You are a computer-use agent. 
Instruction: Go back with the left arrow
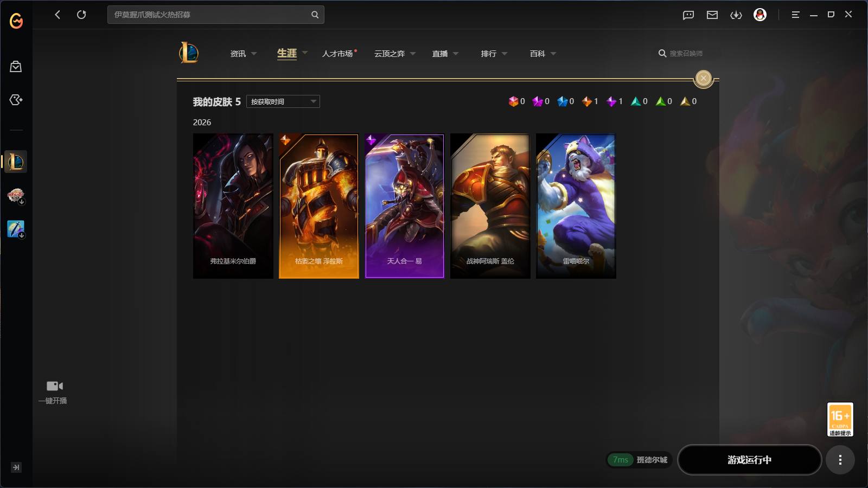58,15
